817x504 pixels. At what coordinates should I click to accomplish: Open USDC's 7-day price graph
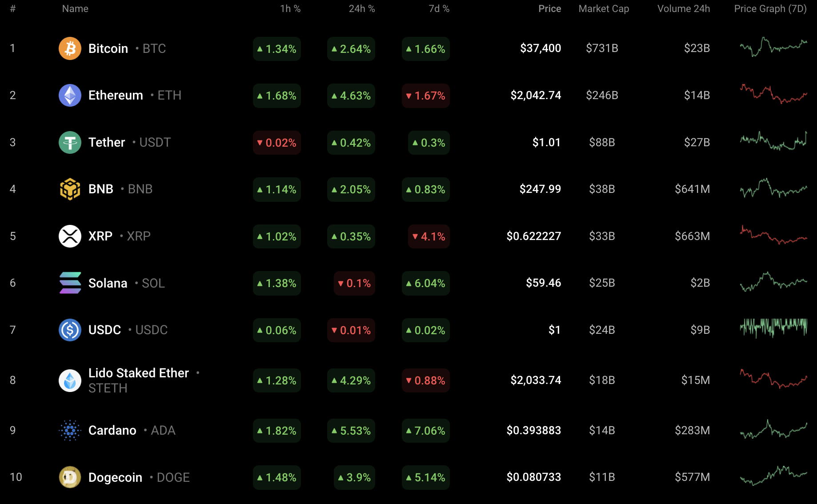pos(773,328)
